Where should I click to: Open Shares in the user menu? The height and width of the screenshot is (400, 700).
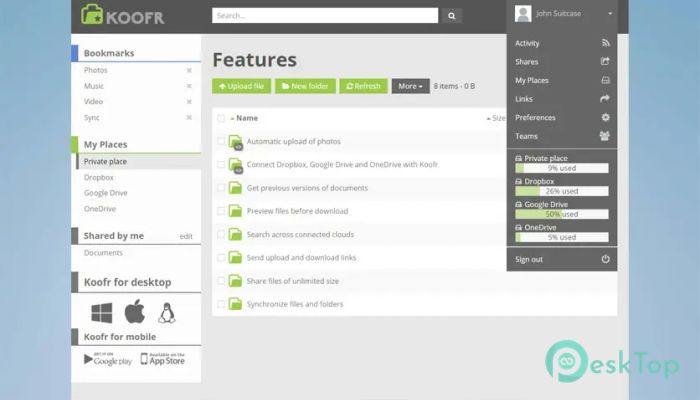[527, 62]
